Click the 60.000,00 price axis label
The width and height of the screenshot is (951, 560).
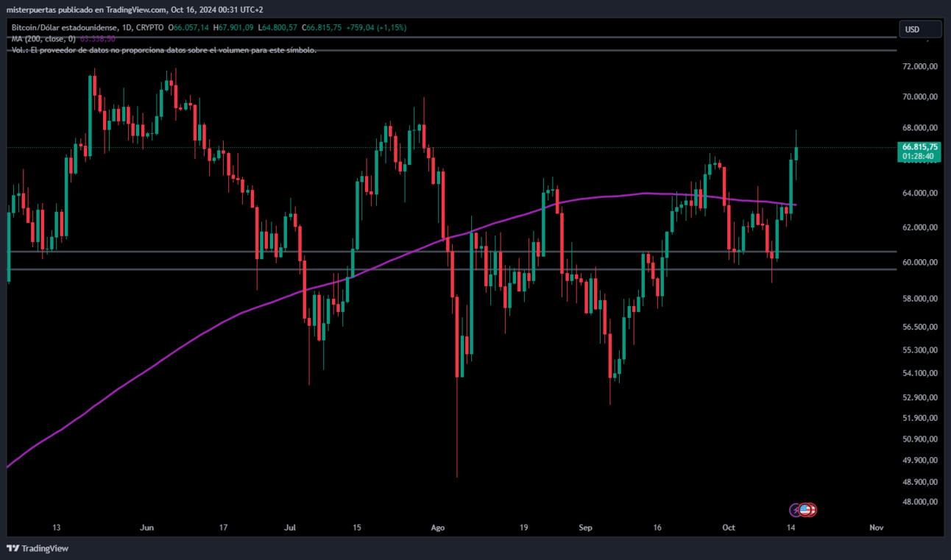click(920, 262)
